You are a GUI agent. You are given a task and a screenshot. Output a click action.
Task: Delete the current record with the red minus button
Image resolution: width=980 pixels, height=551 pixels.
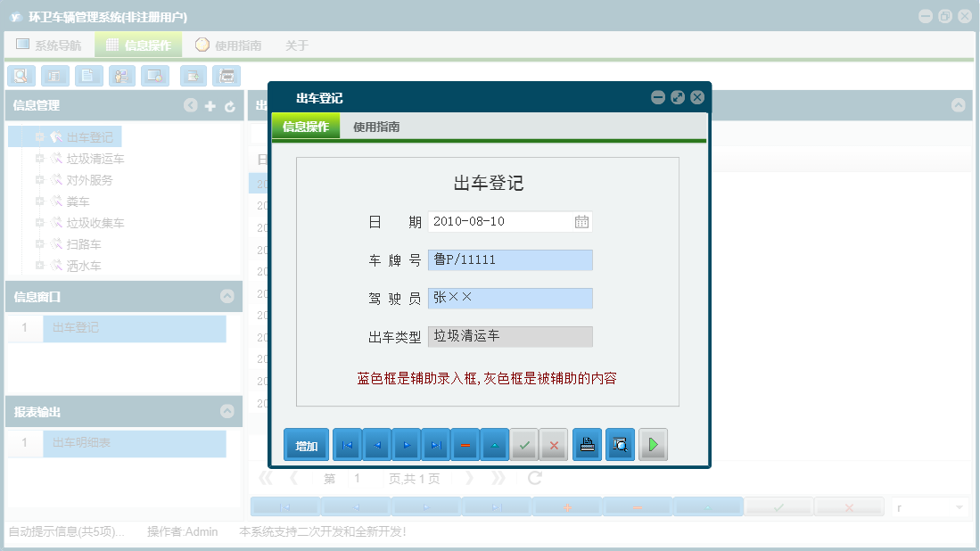465,444
